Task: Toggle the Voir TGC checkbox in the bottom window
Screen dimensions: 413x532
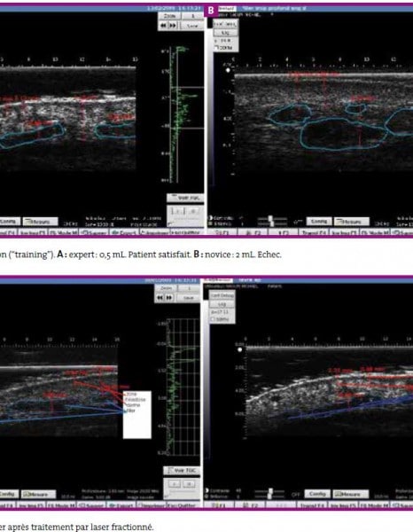Action: click(182, 470)
